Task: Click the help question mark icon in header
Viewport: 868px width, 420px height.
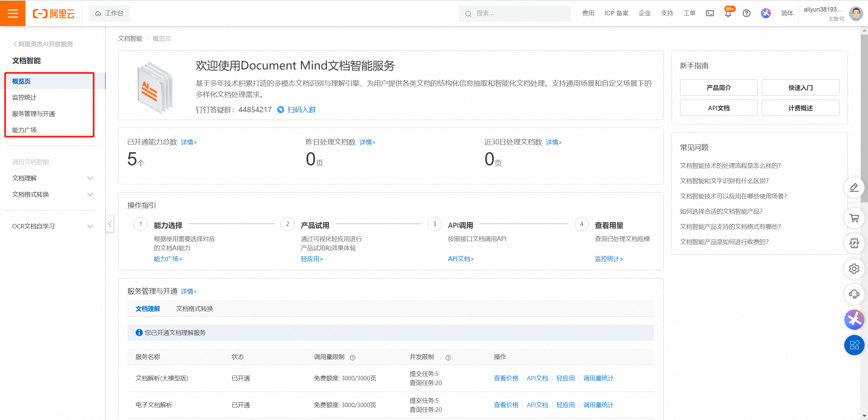Action: [x=746, y=13]
